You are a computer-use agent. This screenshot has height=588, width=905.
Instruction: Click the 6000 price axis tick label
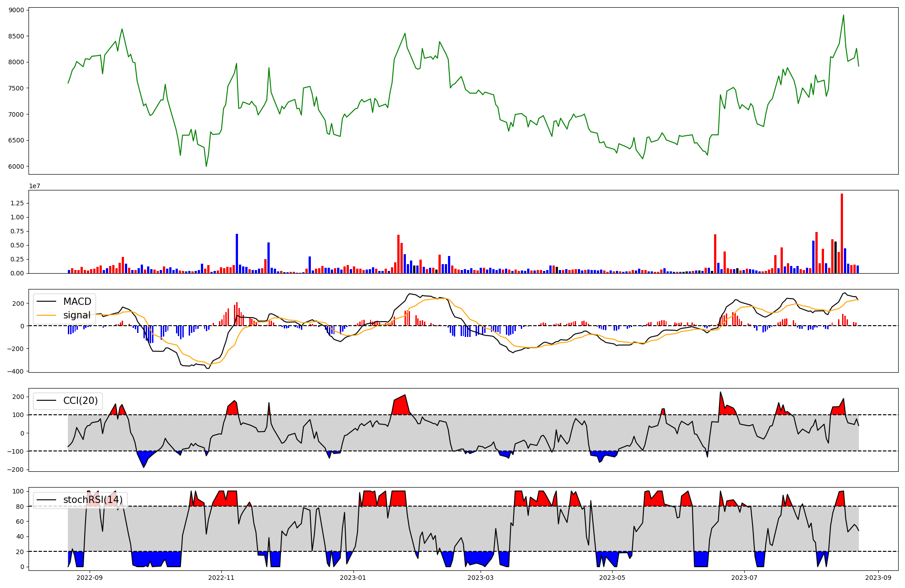point(16,166)
